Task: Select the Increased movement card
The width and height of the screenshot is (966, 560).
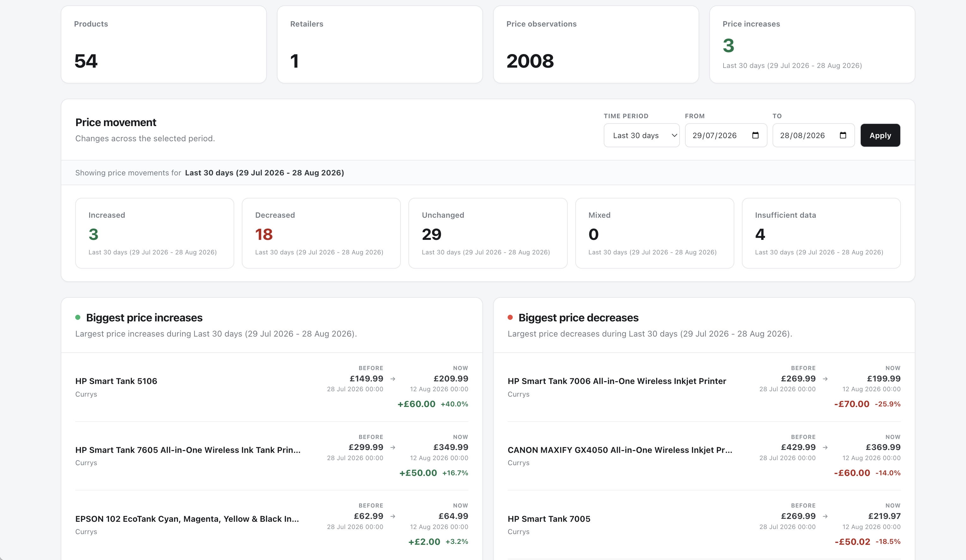Action: [155, 233]
